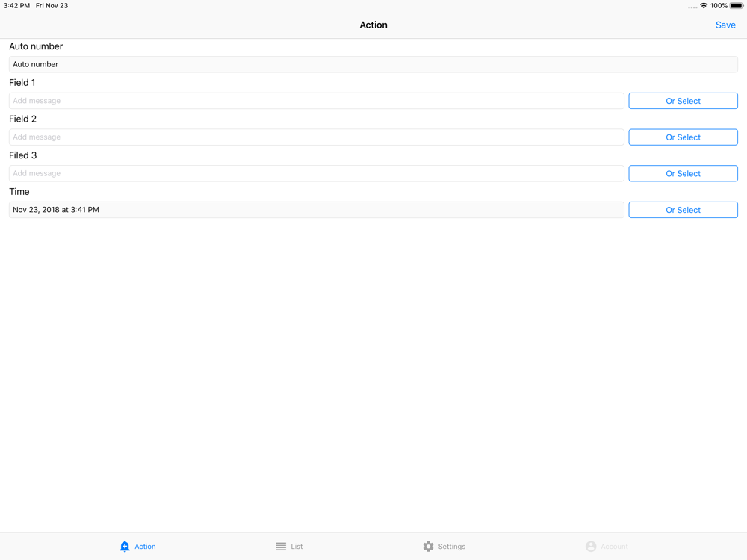Tap the Account person icon
Viewport: 747px width, 560px height.
pyautogui.click(x=591, y=547)
